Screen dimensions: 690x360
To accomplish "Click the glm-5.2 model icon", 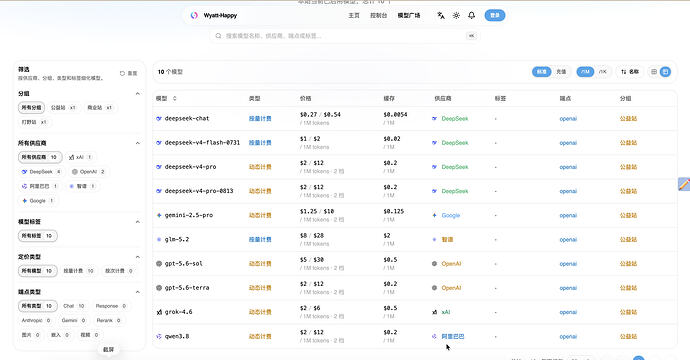I will click(x=159, y=239).
